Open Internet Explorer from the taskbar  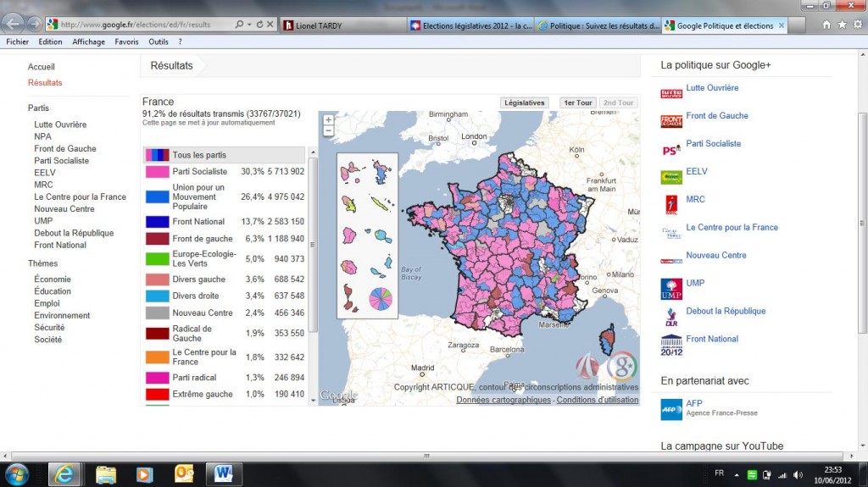pos(64,474)
